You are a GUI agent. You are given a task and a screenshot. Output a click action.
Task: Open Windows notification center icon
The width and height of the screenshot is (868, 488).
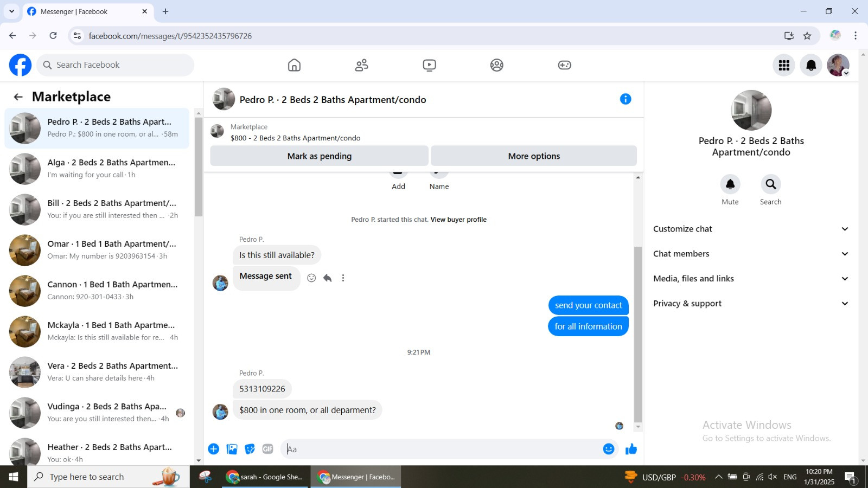pos(850,477)
